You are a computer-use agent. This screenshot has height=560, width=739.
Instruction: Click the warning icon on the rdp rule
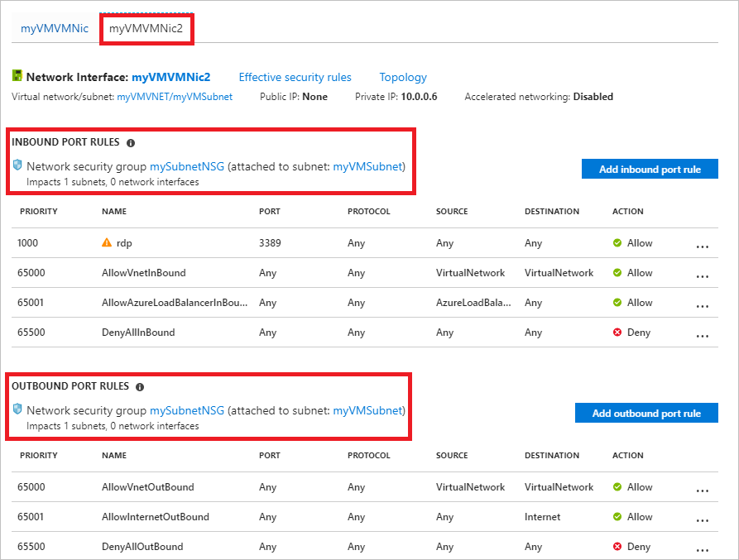coord(108,242)
